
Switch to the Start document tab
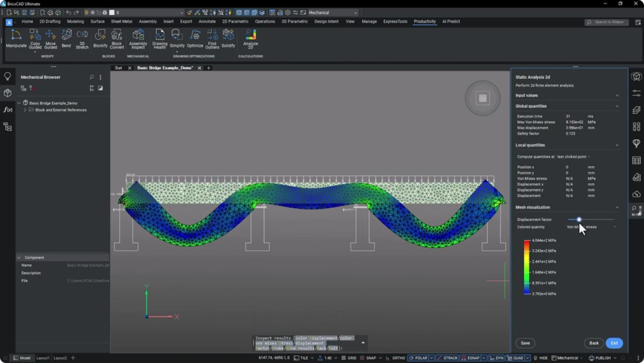[118, 68]
